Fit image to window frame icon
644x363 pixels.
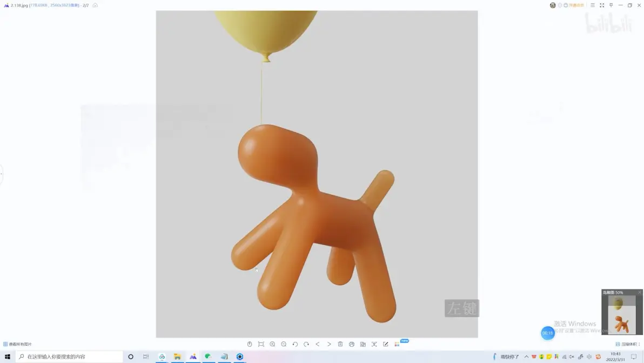[x=261, y=344]
